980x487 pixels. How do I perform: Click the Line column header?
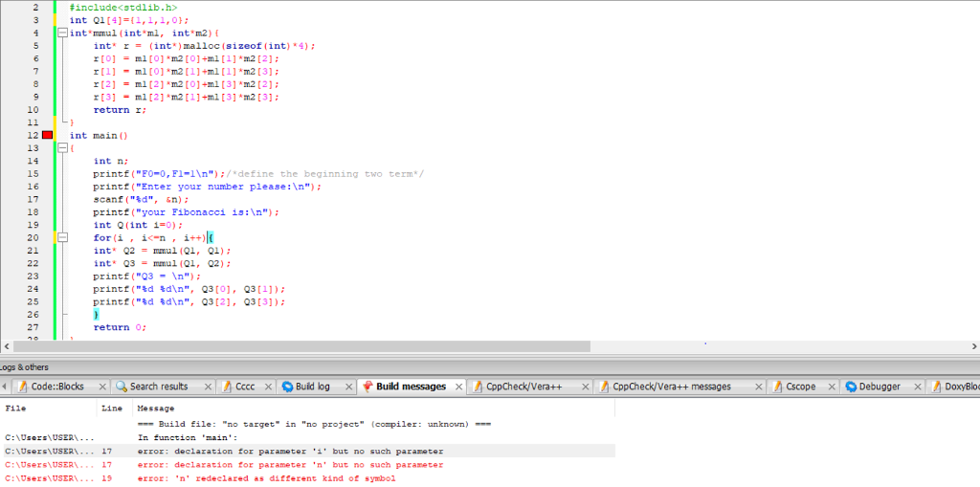point(115,409)
